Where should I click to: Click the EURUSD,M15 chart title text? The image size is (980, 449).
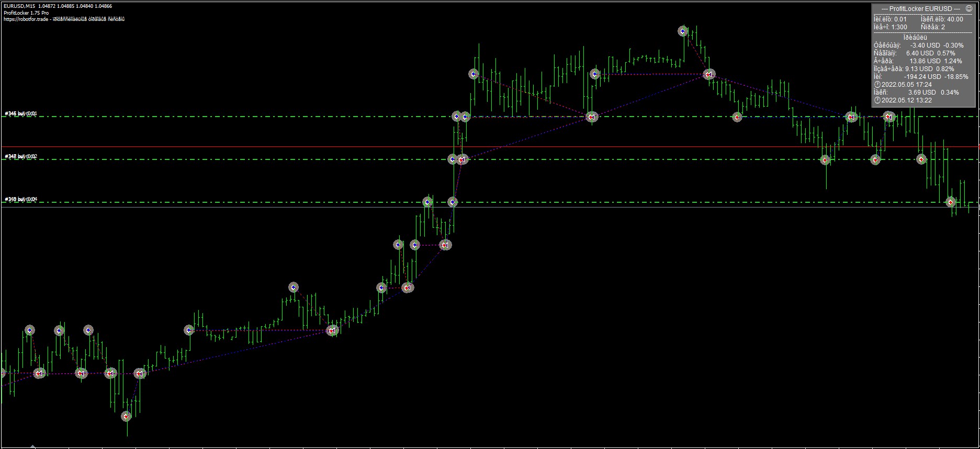(x=19, y=6)
